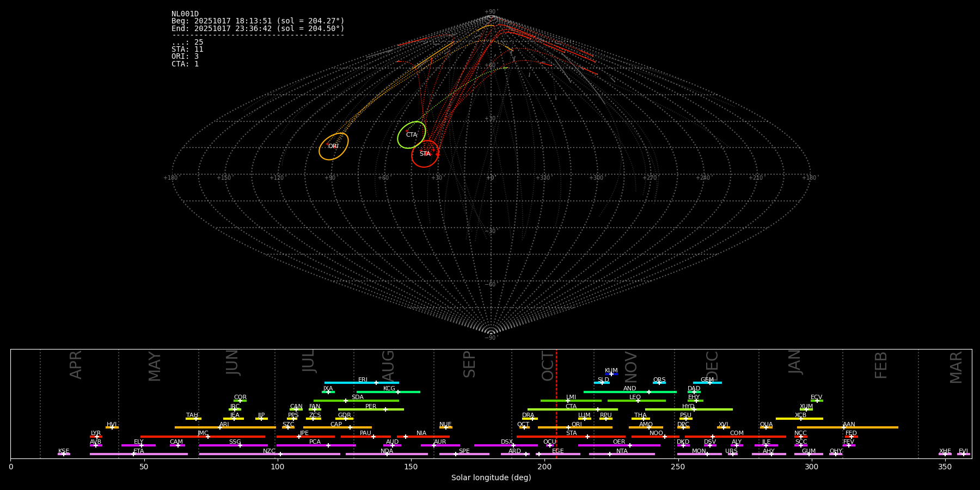The width and height of the screenshot is (980, 490).
Task: Click the red star marker beside STA
Action: coord(438,154)
